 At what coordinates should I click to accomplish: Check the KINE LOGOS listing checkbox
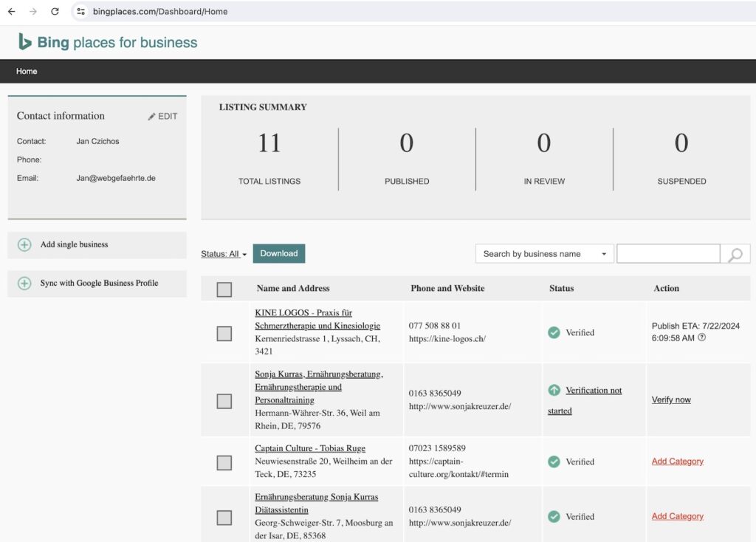[224, 333]
